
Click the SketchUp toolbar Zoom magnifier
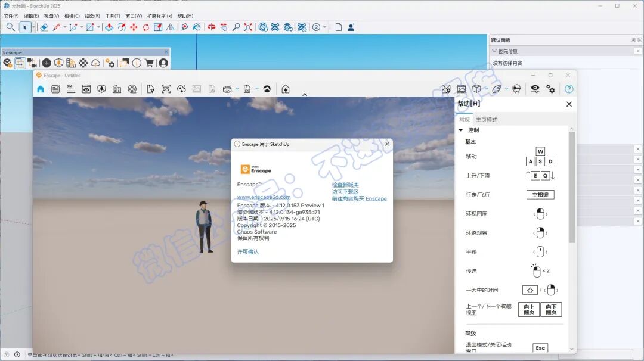[236, 27]
